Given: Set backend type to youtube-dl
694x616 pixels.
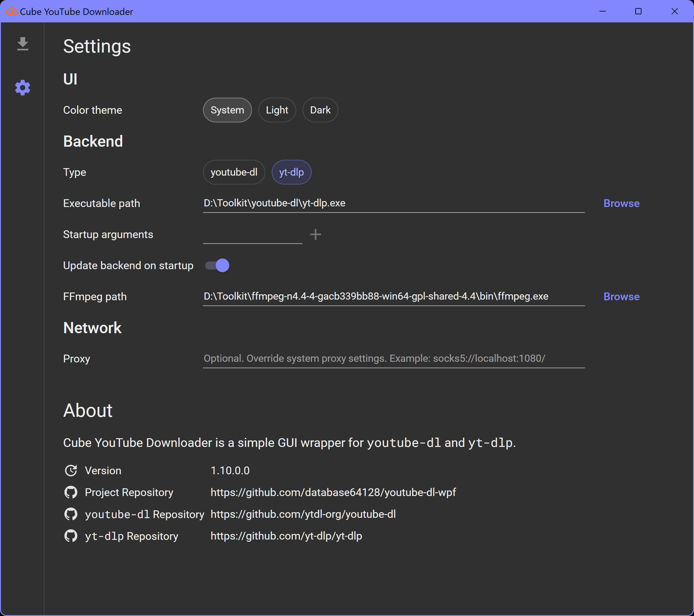Looking at the screenshot, I should tap(234, 172).
